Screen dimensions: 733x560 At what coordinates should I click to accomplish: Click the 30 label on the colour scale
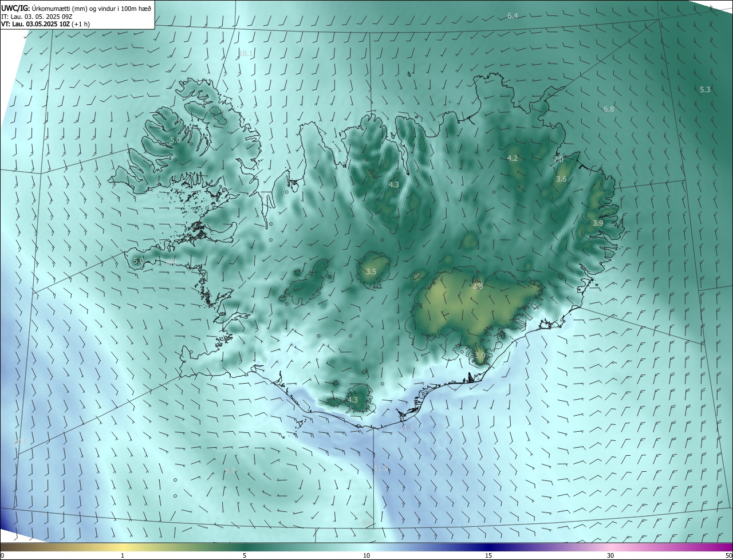pyautogui.click(x=610, y=555)
